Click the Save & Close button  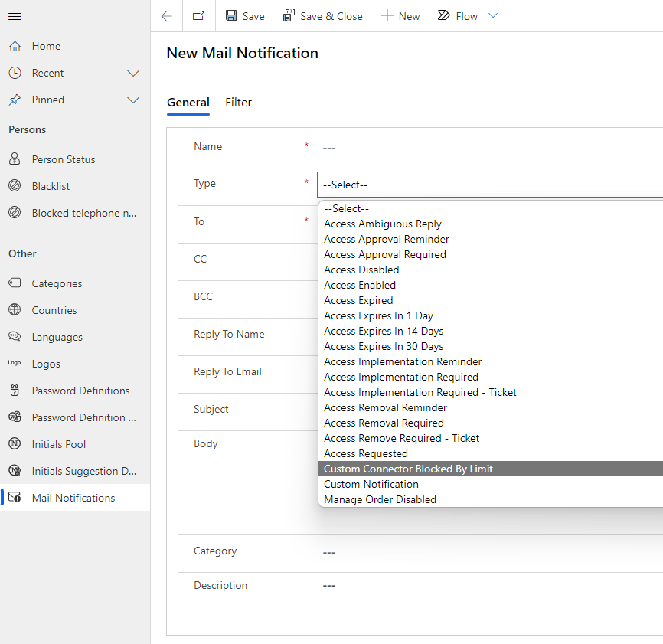322,16
